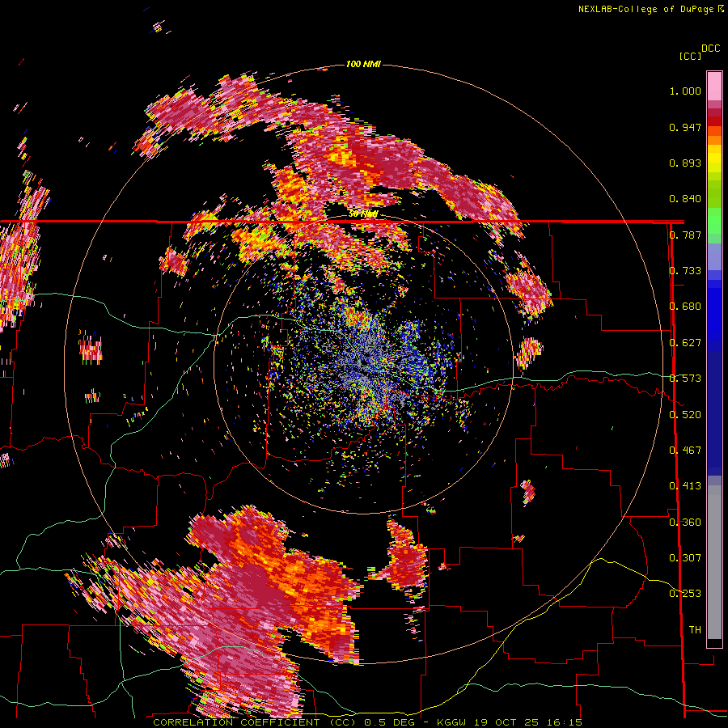Click the NEXLAB-College of DuPage label
728x728 pixels.
[648, 9]
